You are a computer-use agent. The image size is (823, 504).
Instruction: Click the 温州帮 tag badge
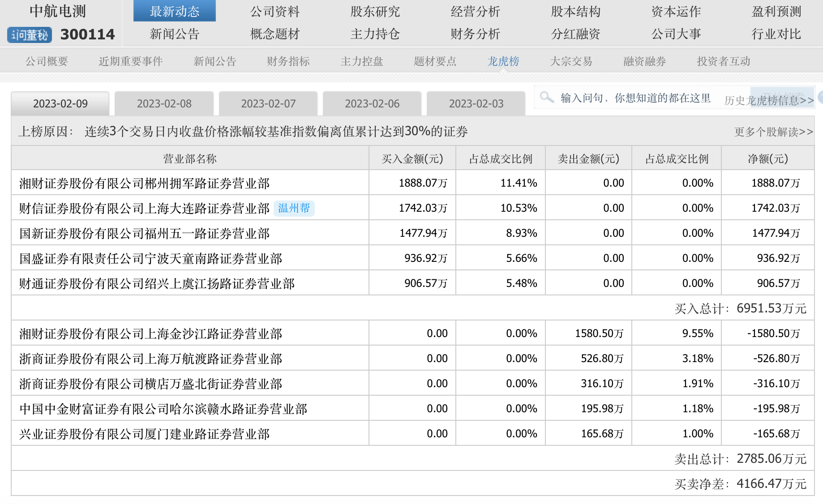294,208
